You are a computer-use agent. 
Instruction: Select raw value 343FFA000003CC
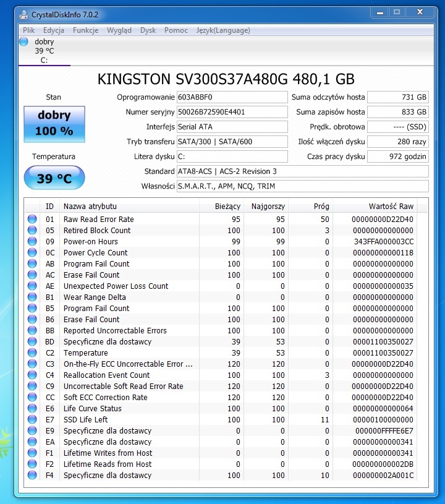[x=384, y=241]
